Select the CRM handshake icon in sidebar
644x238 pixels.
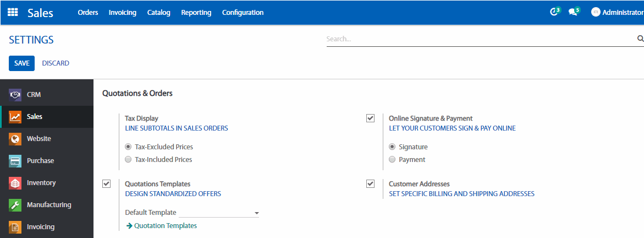[15, 95]
